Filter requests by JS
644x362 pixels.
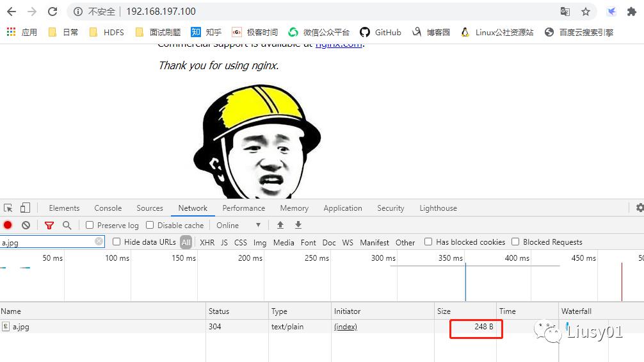click(x=224, y=242)
